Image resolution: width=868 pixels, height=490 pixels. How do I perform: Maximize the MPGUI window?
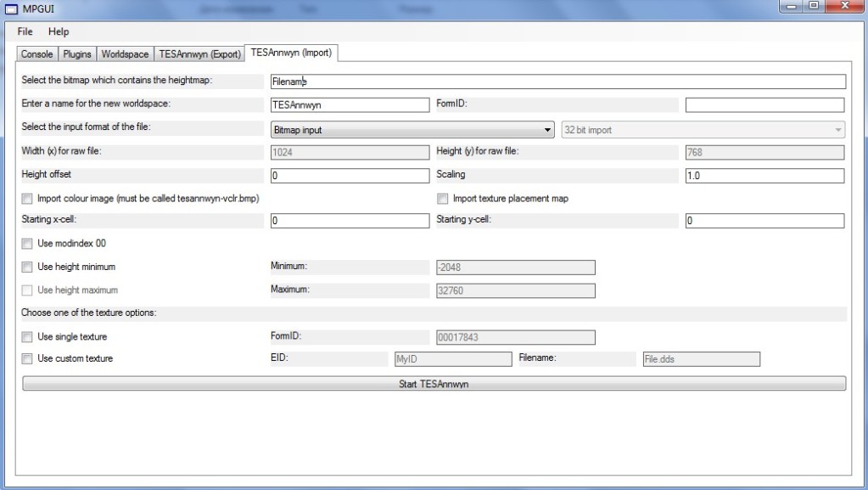(814, 6)
